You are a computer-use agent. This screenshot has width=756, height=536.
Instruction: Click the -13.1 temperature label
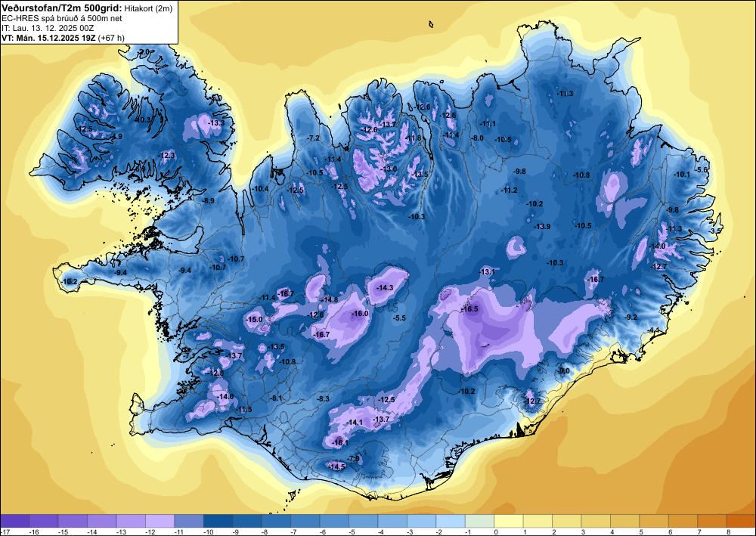487,272
